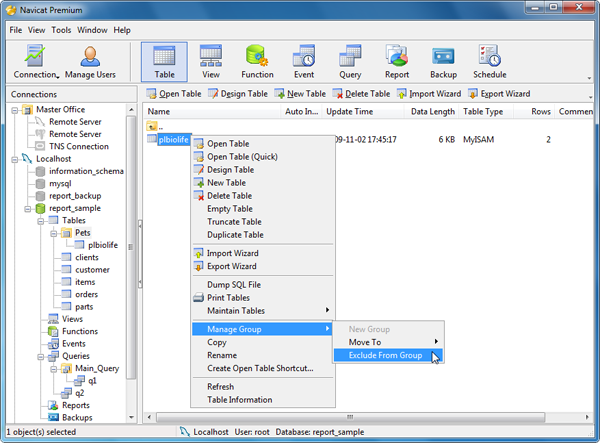Select the Functions node in tree
Screen dimensions: 600x443
click(x=80, y=331)
